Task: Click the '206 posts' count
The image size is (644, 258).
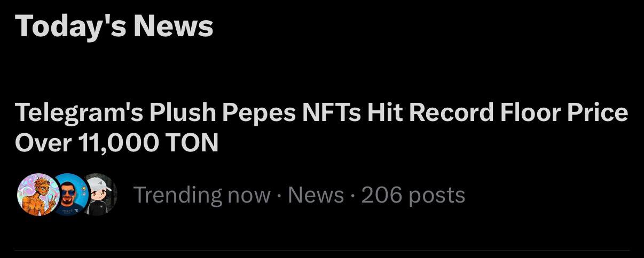Action: click(x=413, y=195)
